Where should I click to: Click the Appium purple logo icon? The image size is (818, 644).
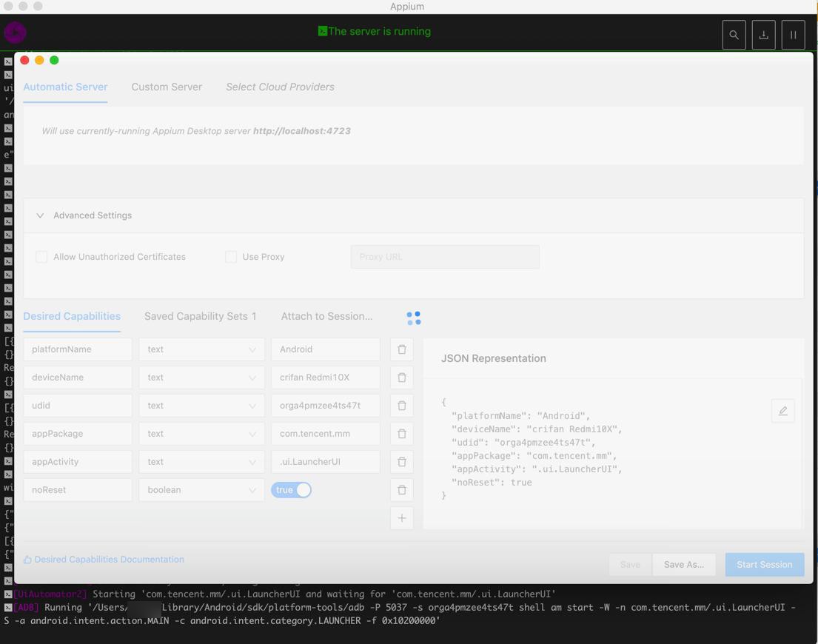[15, 33]
